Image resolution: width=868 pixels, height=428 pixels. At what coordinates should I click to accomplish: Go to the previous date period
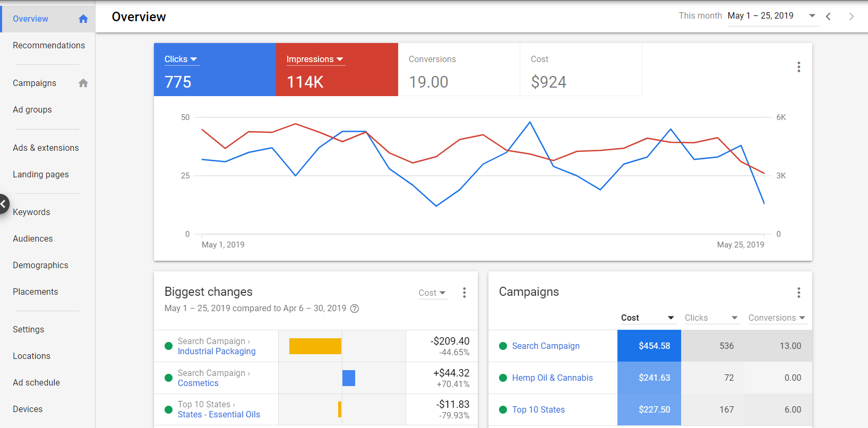(x=828, y=16)
